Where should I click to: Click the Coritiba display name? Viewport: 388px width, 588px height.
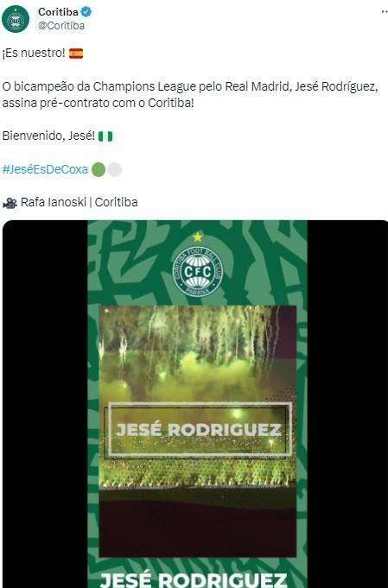coord(58,12)
